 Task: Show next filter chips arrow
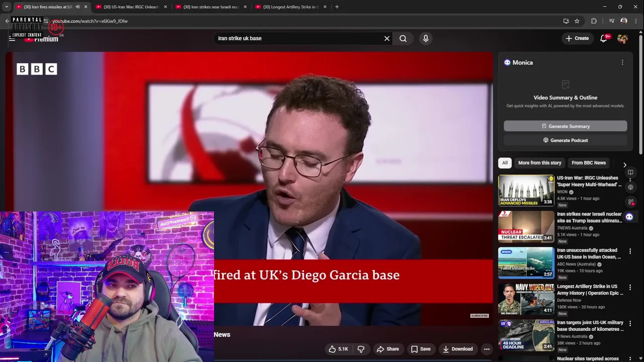[624, 165]
